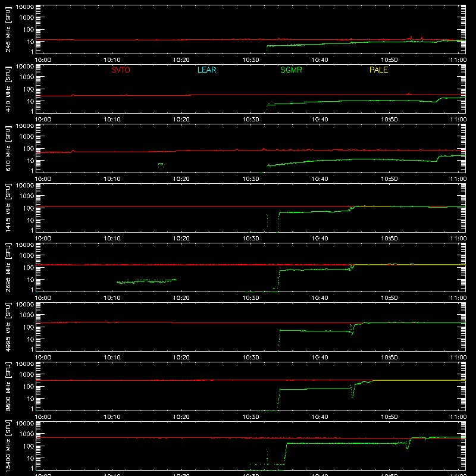
Task: Click the green SGMR station legend label
Action: tap(291, 70)
